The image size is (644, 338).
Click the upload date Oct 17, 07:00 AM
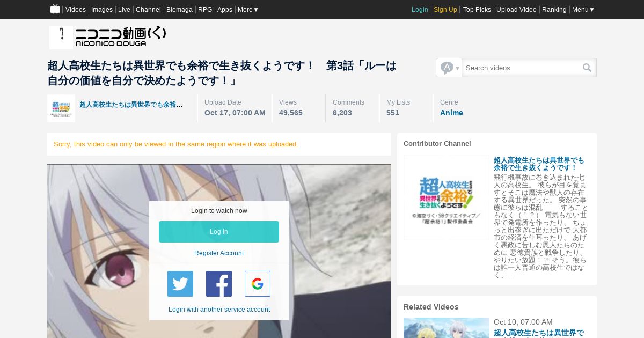[x=235, y=113]
